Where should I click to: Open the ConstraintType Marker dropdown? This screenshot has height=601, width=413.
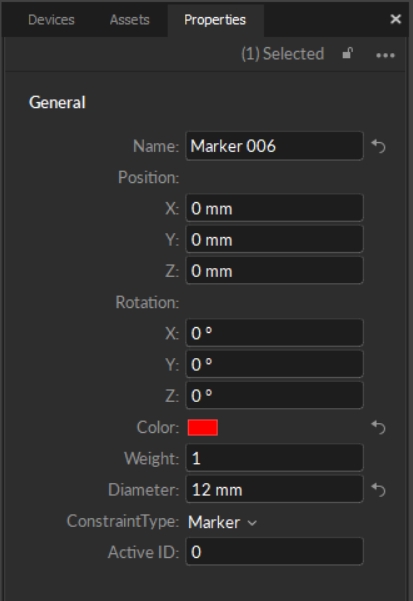222,522
